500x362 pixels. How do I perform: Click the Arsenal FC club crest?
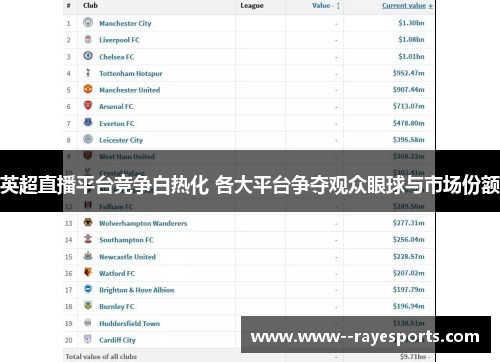tap(88, 106)
